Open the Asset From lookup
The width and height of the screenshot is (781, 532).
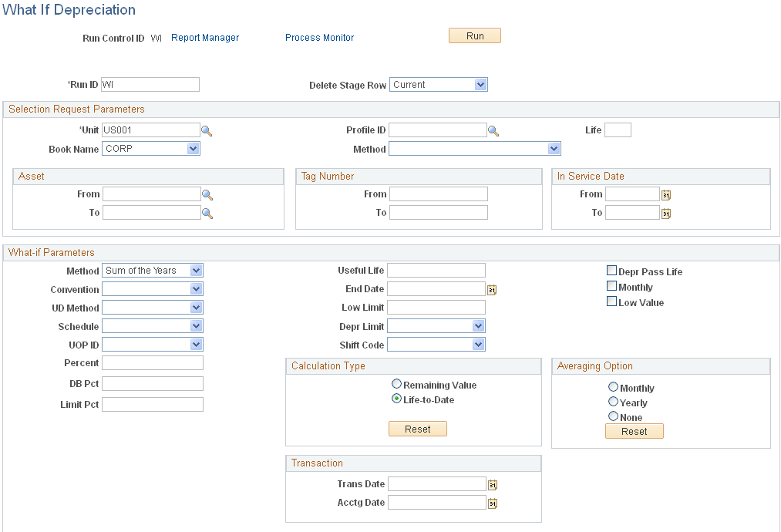(x=207, y=194)
